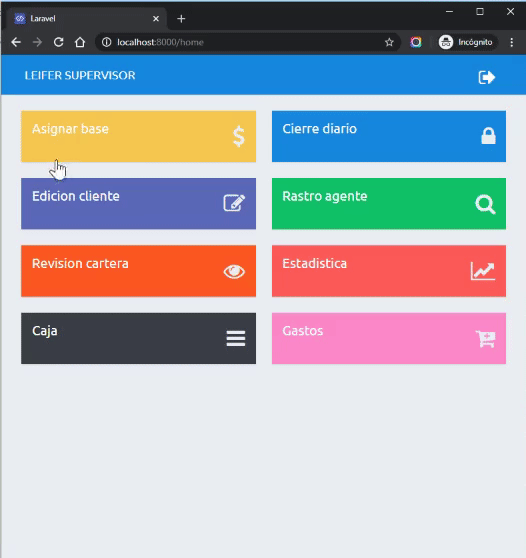
Task: Click the padlock icon on Cierre diario
Action: [488, 136]
